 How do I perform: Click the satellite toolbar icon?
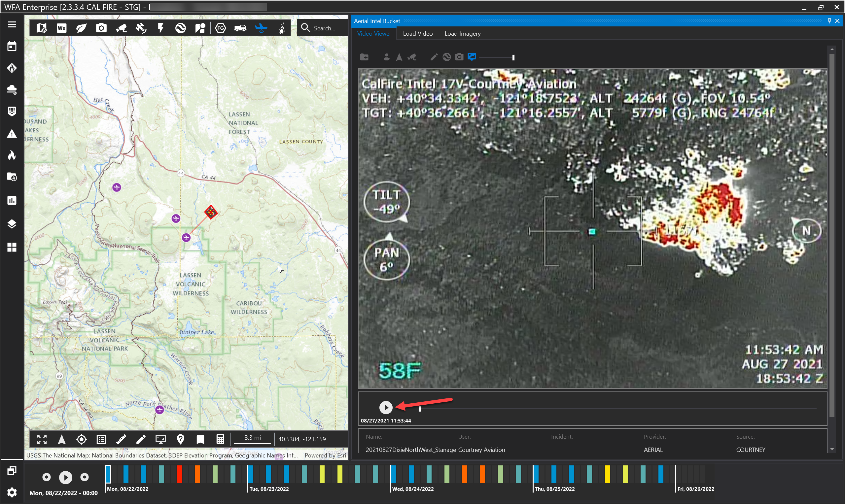(x=141, y=28)
